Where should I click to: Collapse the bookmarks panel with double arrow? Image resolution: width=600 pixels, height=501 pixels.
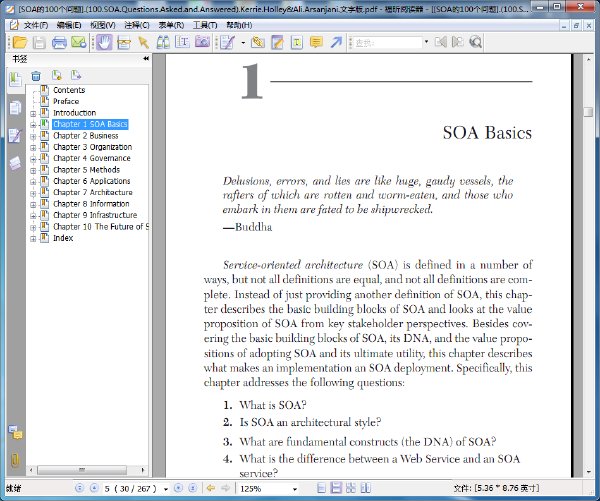[146, 59]
